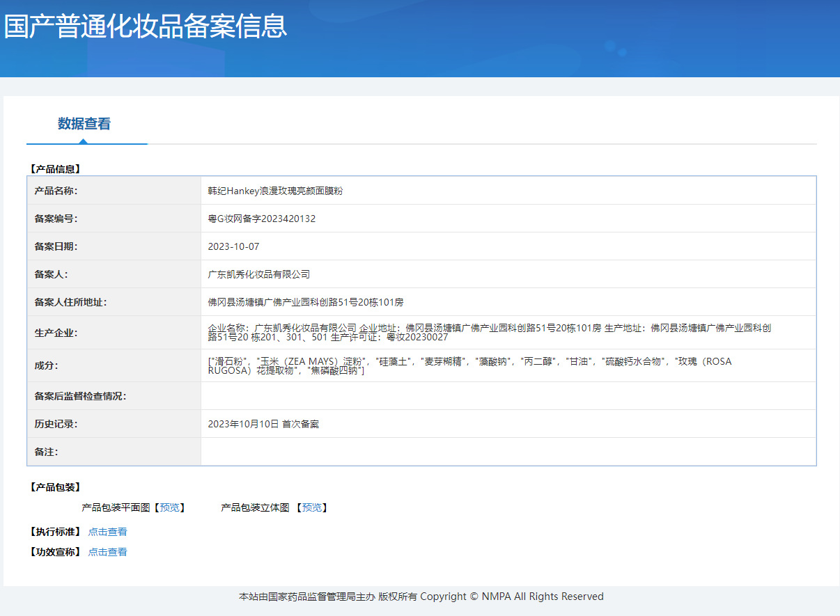The width and height of the screenshot is (840, 616).
Task: Click the 【产品包装】 section heading
Action: click(55, 487)
